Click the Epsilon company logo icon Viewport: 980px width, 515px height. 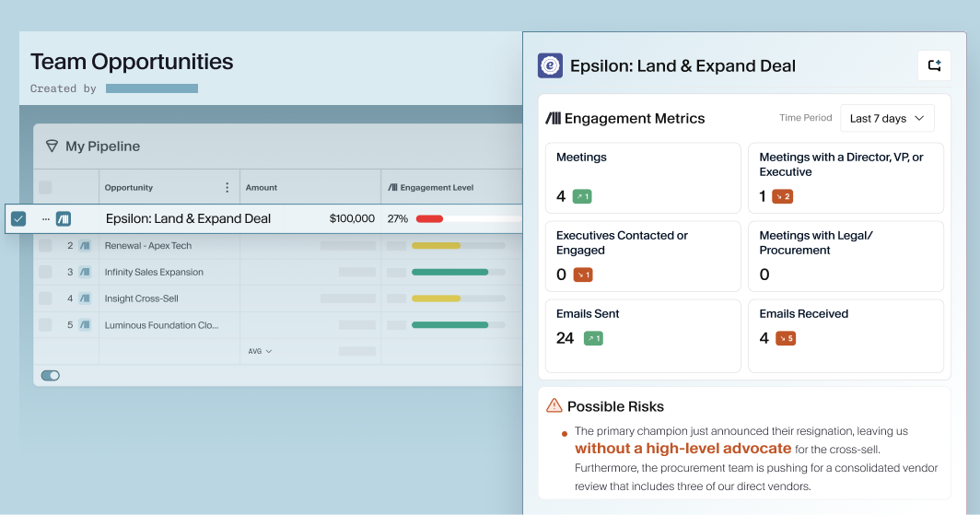pyautogui.click(x=550, y=65)
